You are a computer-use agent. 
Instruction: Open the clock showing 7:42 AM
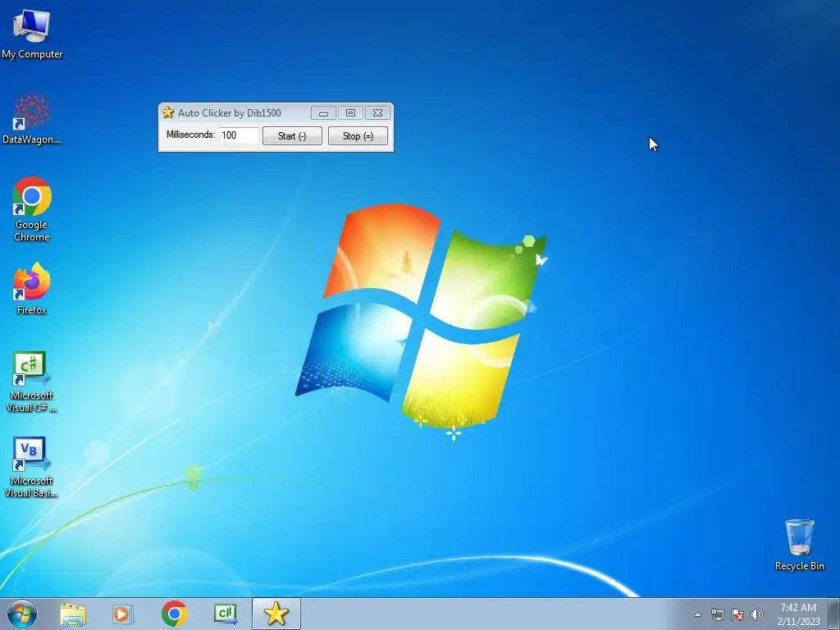[798, 614]
